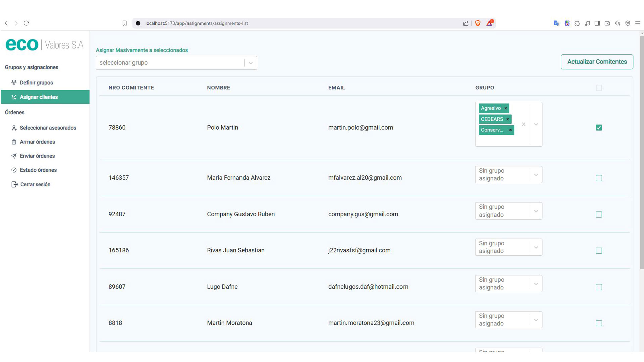Screen dimensions: 644x362
Task: Bookmark this page in address bar
Action: [x=125, y=23]
